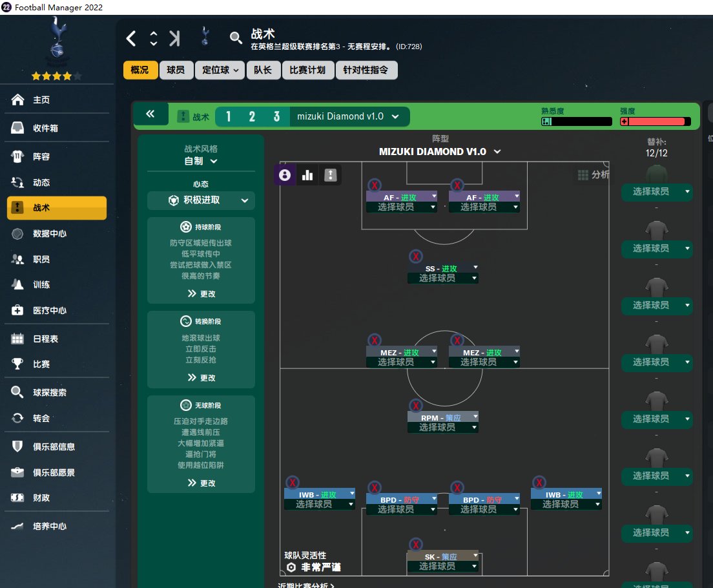The height and width of the screenshot is (588, 713).
Task: Open 财政 finances in sidebar
Action: click(57, 498)
